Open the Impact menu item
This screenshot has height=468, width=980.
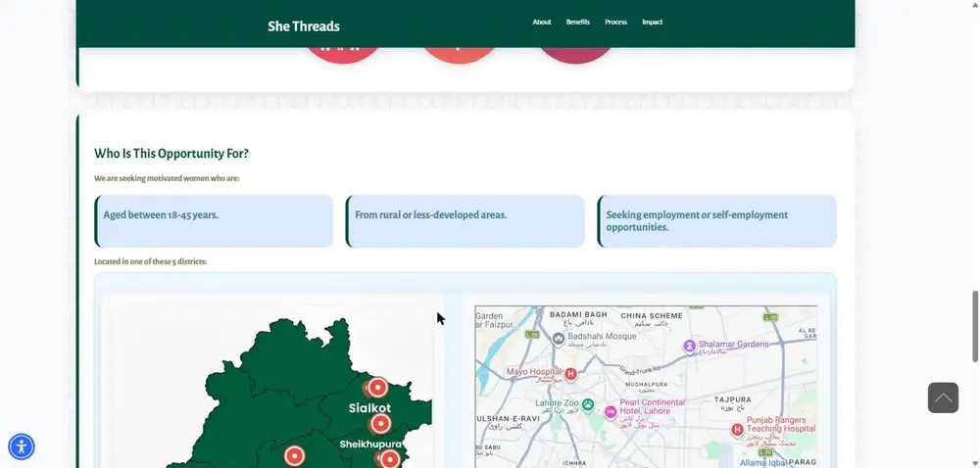click(x=652, y=22)
